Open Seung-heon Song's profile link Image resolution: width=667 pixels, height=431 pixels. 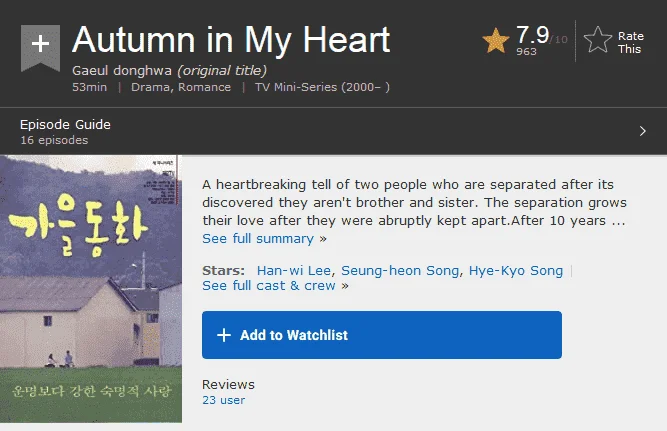tap(400, 271)
